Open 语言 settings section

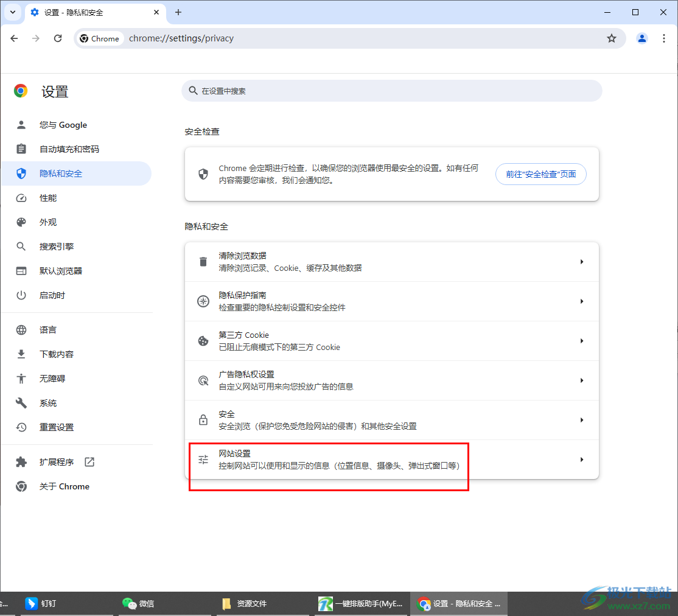pyautogui.click(x=76, y=330)
